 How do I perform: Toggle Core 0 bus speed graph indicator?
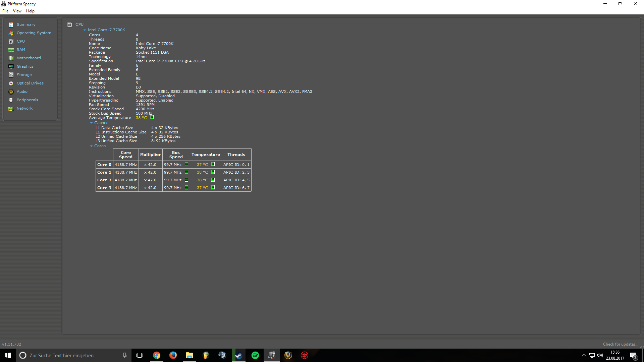[x=186, y=165]
